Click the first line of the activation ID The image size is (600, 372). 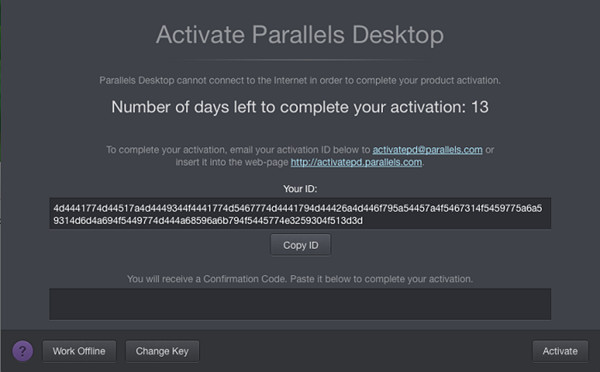[298, 208]
